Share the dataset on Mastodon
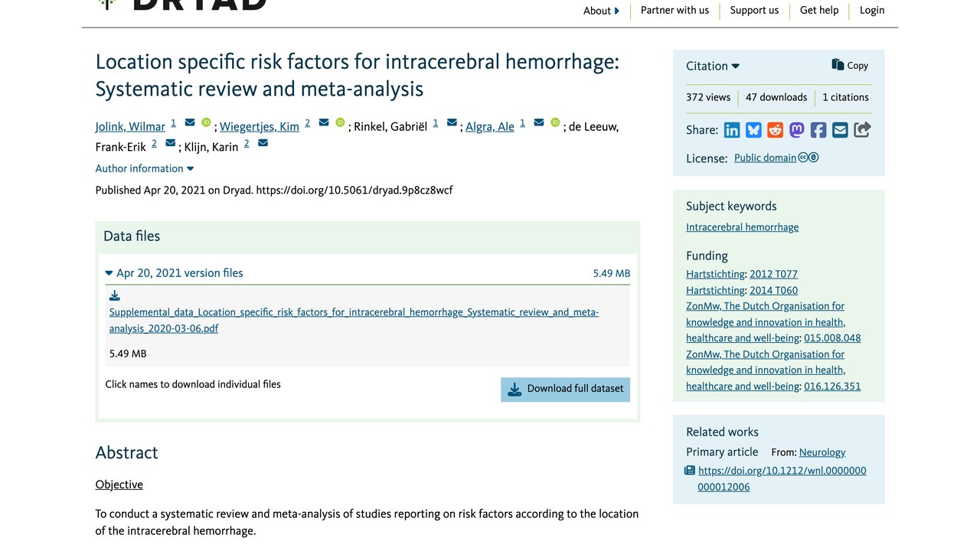This screenshot has height=551, width=980. [797, 130]
